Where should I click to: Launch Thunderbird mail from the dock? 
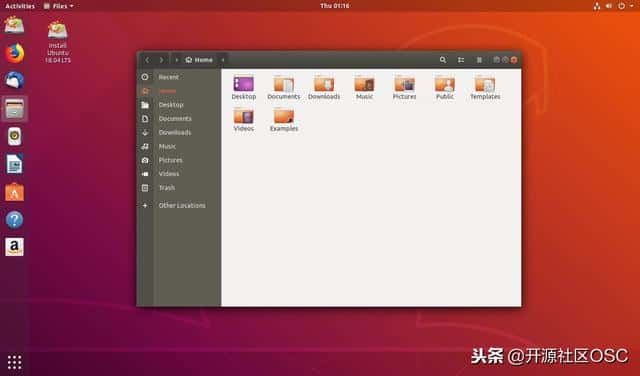pyautogui.click(x=15, y=80)
